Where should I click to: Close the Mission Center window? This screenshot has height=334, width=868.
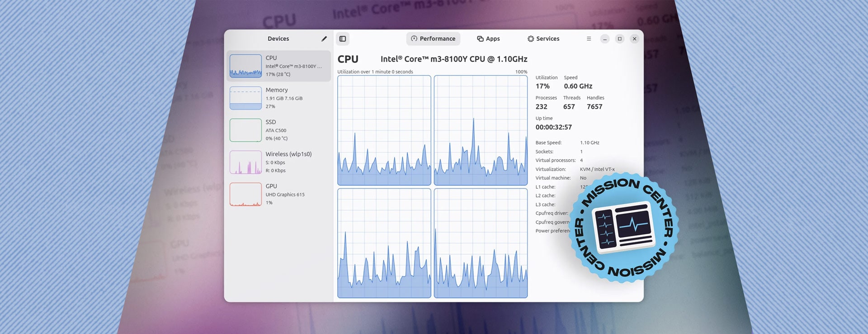coord(635,39)
